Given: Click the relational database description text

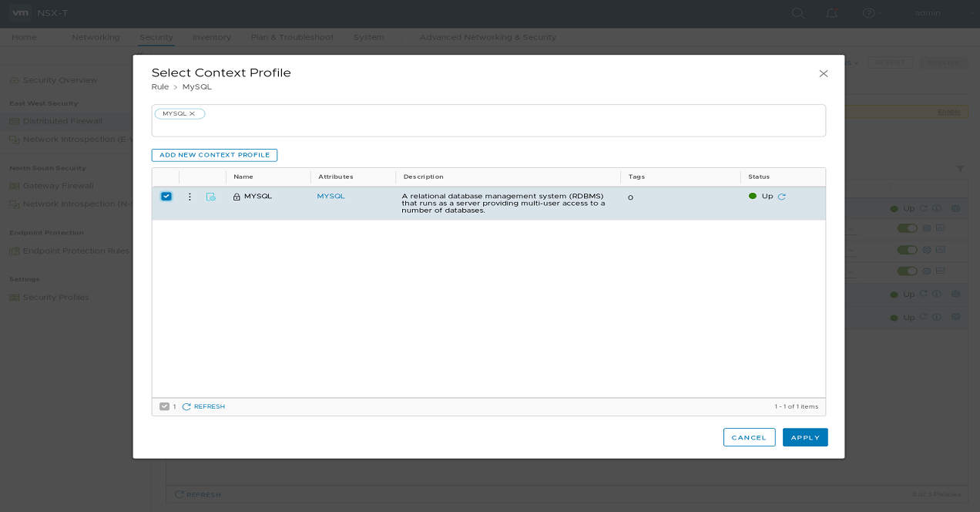Looking at the screenshot, I should click(x=503, y=204).
